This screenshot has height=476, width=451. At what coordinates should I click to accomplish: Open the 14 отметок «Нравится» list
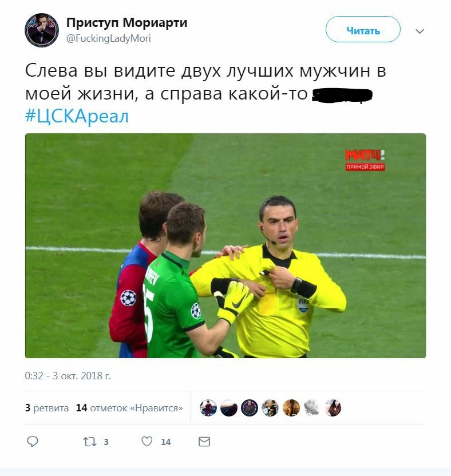(x=129, y=408)
